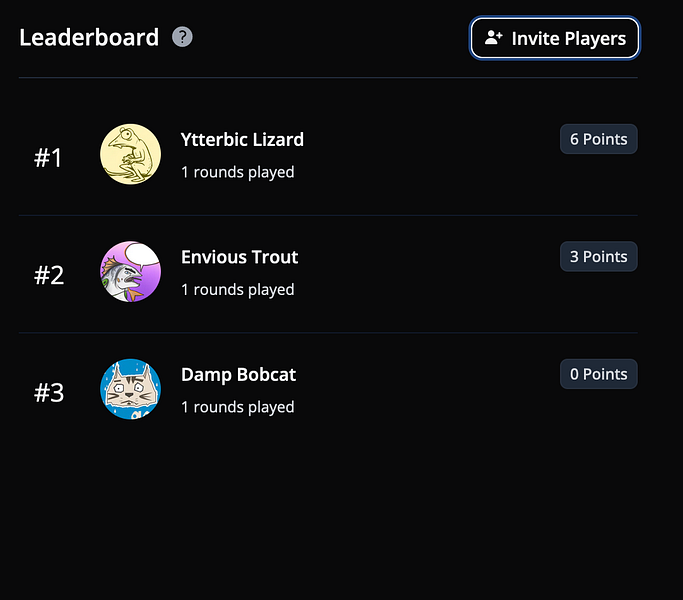Select the Damp Bobcat avatar

click(x=130, y=389)
